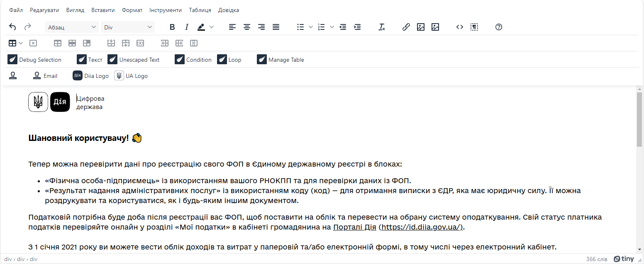Click the 366 слів word count

[597, 259]
